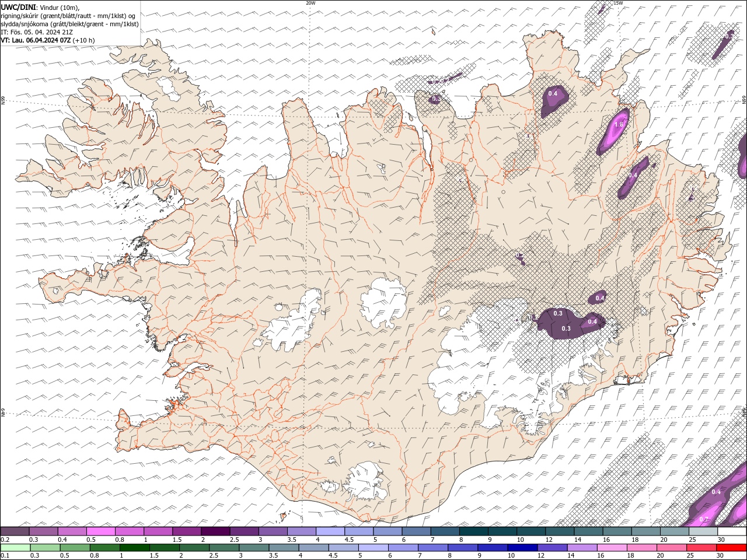Click the valid time 'VT: Lau. 06.04.2024 07Z'

point(36,40)
